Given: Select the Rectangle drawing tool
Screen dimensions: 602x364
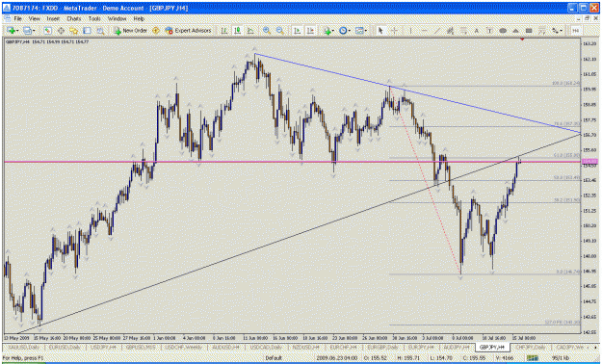Looking at the screenshot, I should point(529,31).
